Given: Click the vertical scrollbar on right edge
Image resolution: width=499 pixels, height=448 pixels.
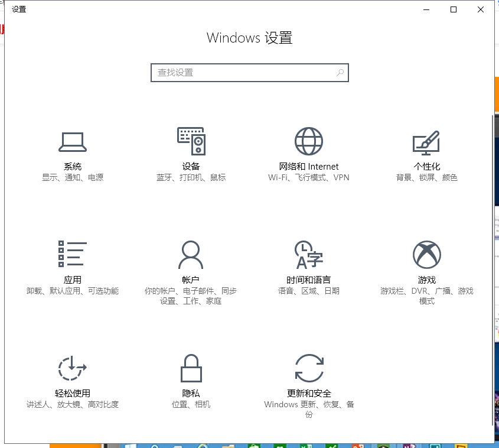Looking at the screenshot, I should click(492, 266).
